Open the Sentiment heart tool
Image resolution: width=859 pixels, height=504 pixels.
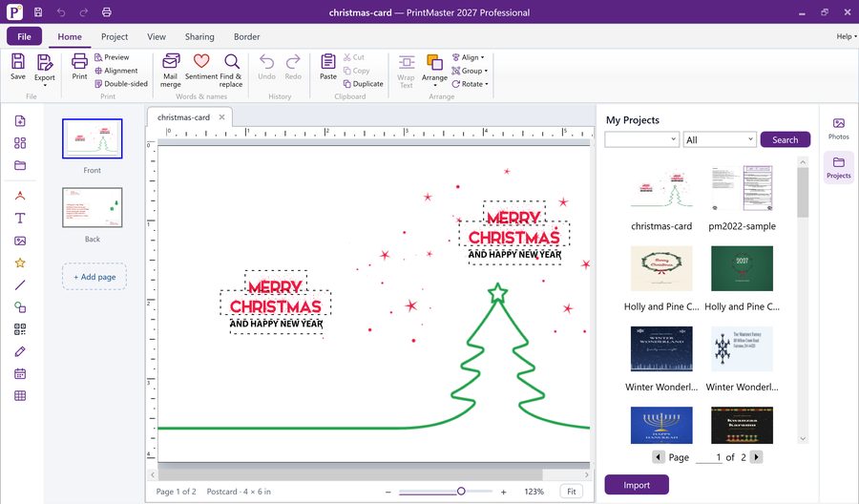(201, 67)
